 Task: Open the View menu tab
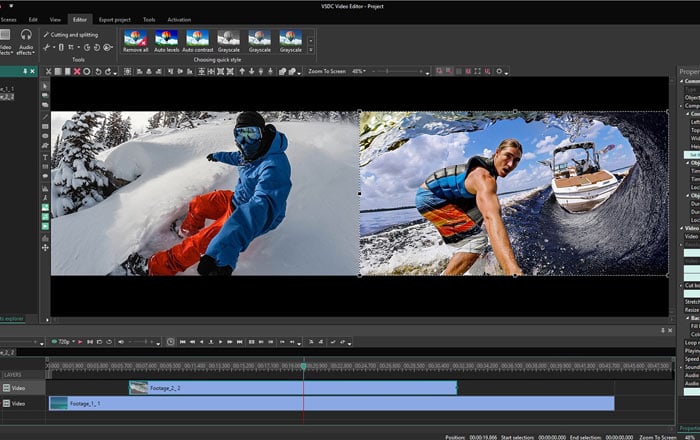point(55,20)
